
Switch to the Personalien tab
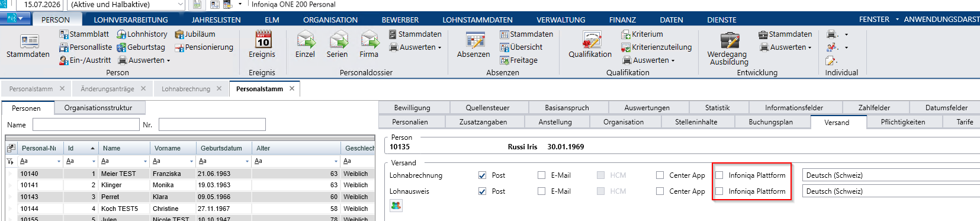410,122
